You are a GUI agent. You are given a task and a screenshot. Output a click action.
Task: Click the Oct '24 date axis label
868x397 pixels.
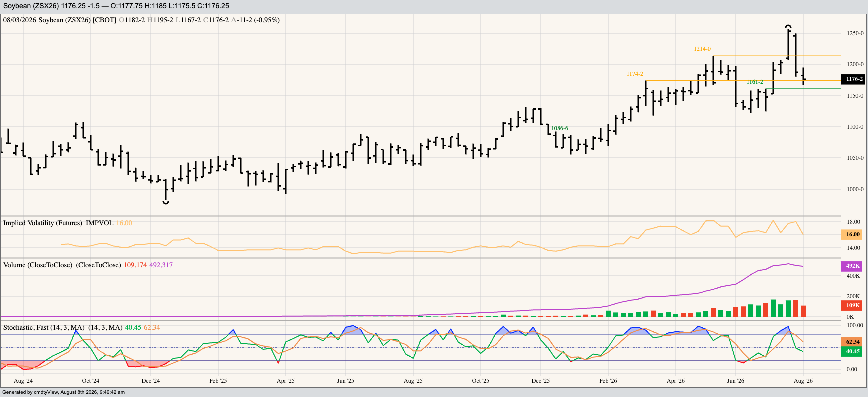[x=91, y=381]
